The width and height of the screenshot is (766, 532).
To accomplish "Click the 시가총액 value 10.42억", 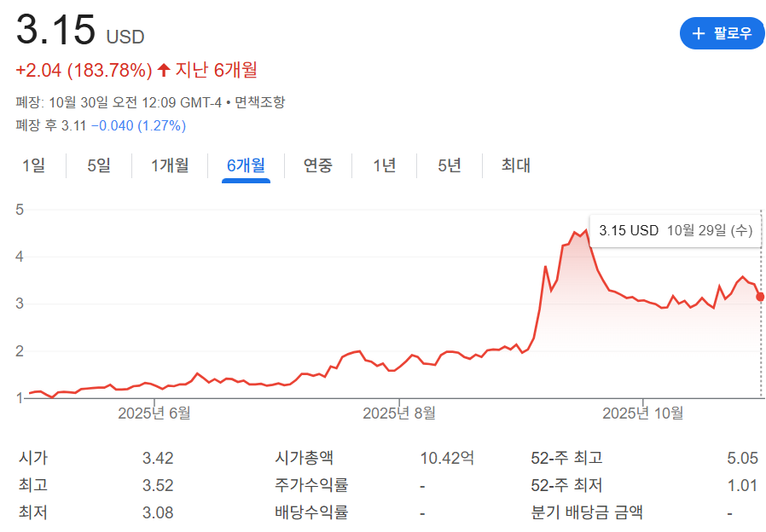I will tap(447, 458).
